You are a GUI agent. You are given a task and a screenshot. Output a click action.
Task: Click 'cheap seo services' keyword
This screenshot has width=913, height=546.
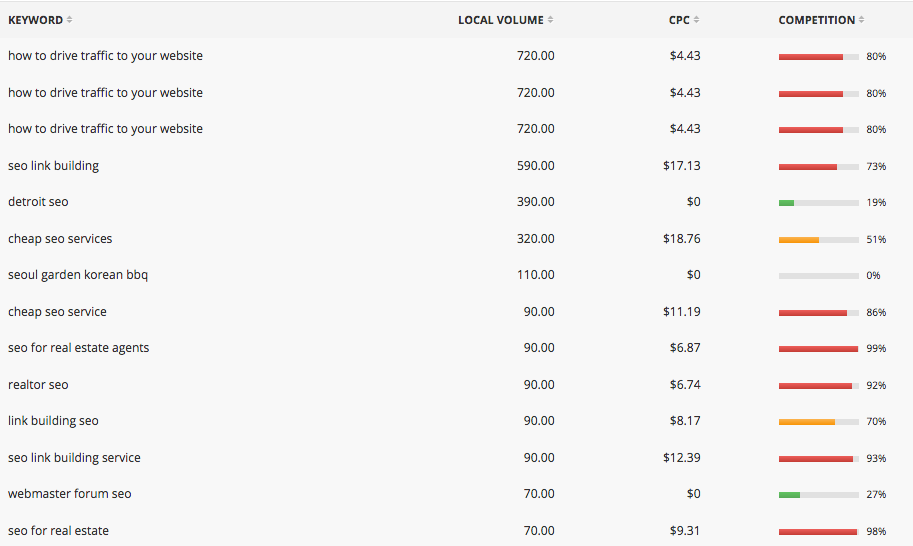pyautogui.click(x=60, y=239)
